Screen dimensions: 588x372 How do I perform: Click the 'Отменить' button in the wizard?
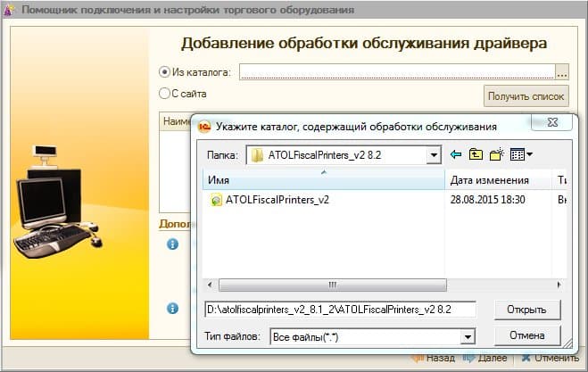click(550, 358)
